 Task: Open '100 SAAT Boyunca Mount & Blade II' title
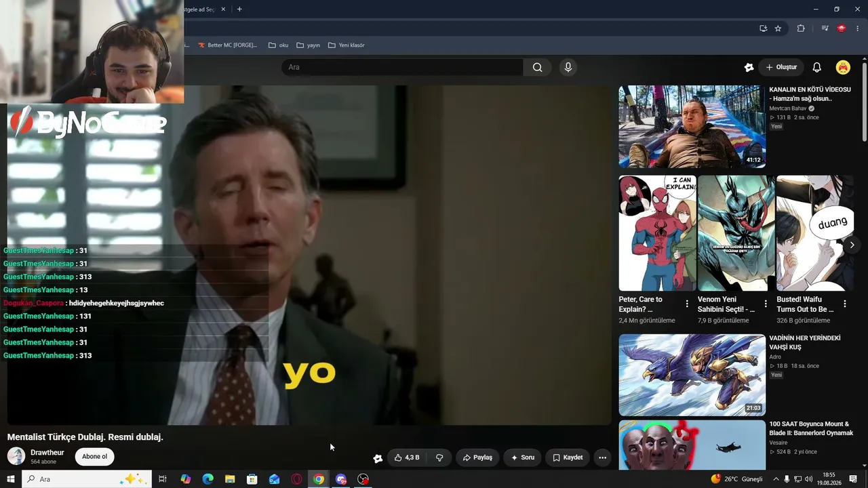click(811, 428)
